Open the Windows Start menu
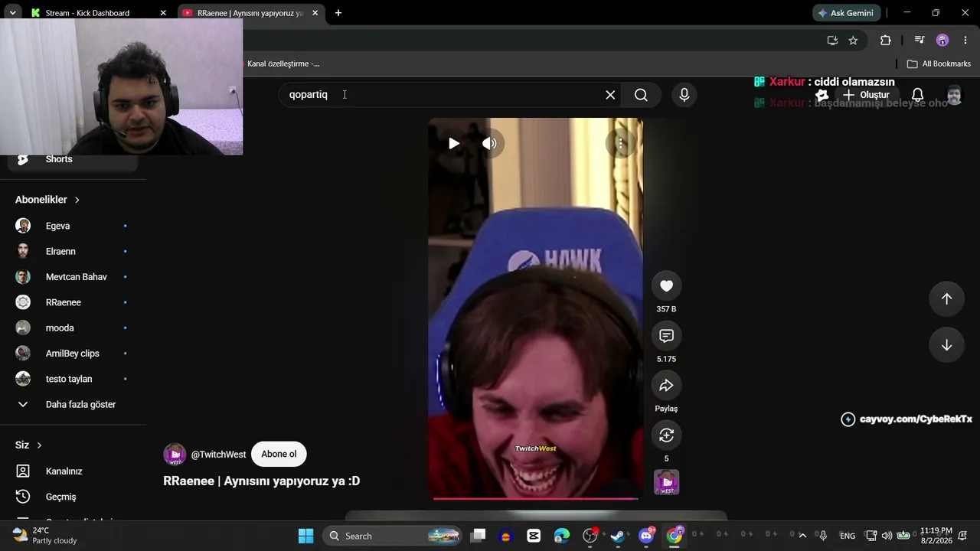This screenshot has width=980, height=551. (x=305, y=536)
